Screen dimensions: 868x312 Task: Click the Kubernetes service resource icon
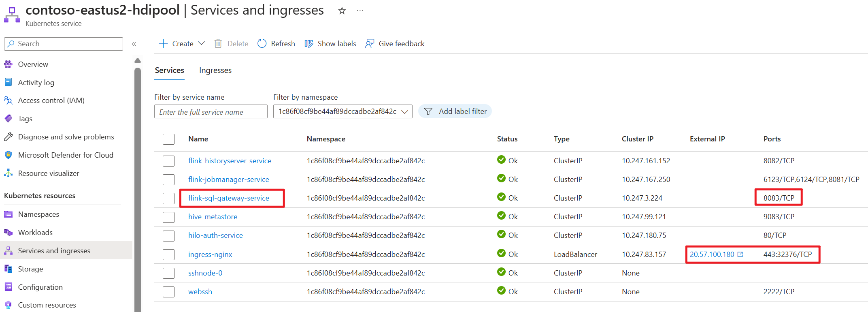12,15
